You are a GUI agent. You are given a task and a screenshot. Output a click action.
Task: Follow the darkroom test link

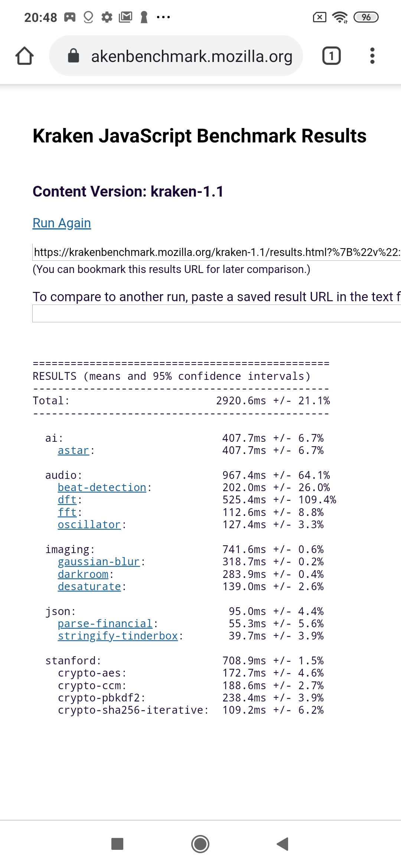(x=83, y=574)
